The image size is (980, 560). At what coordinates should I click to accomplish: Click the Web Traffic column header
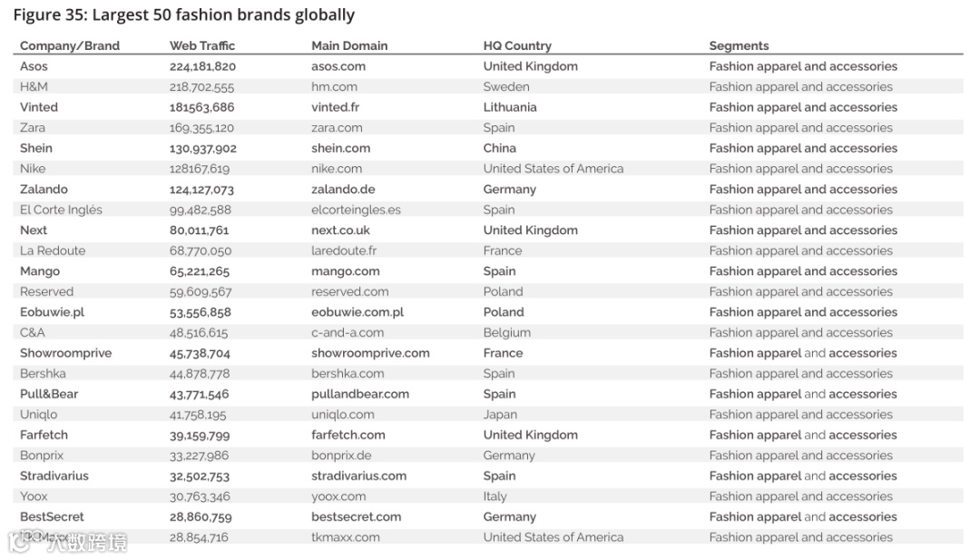[201, 45]
